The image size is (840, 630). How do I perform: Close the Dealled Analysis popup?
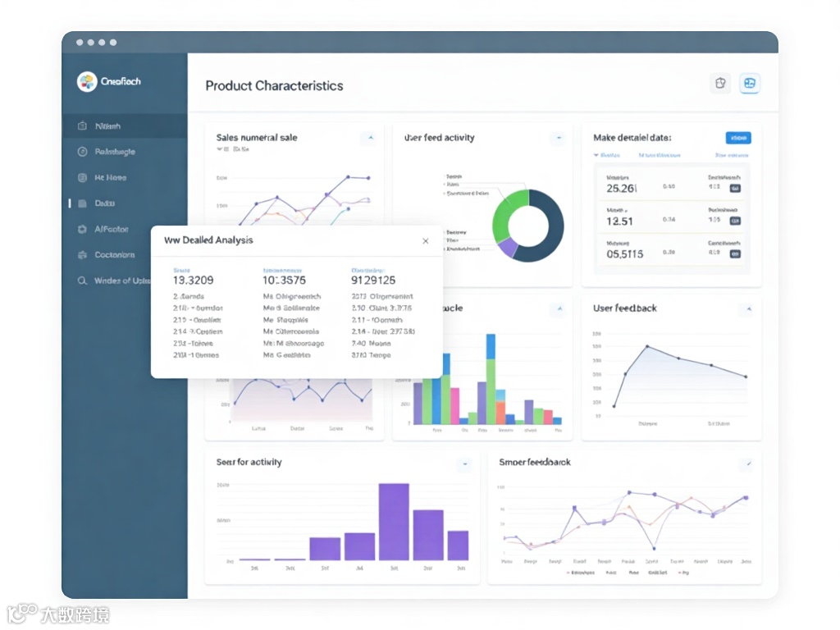click(x=426, y=241)
